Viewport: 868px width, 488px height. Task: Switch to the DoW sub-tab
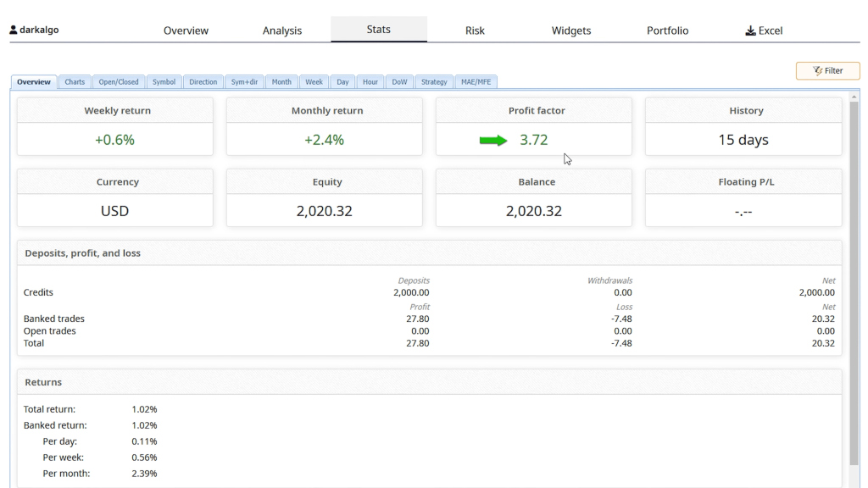399,82
